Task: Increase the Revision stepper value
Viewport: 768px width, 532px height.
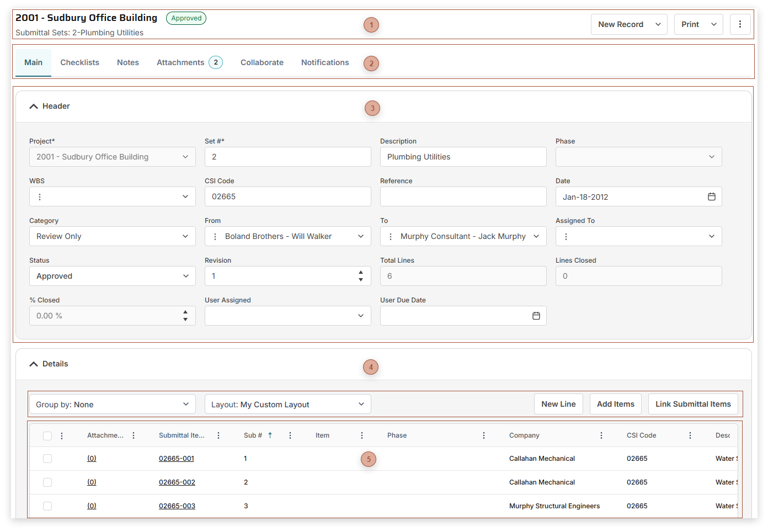Action: point(360,272)
